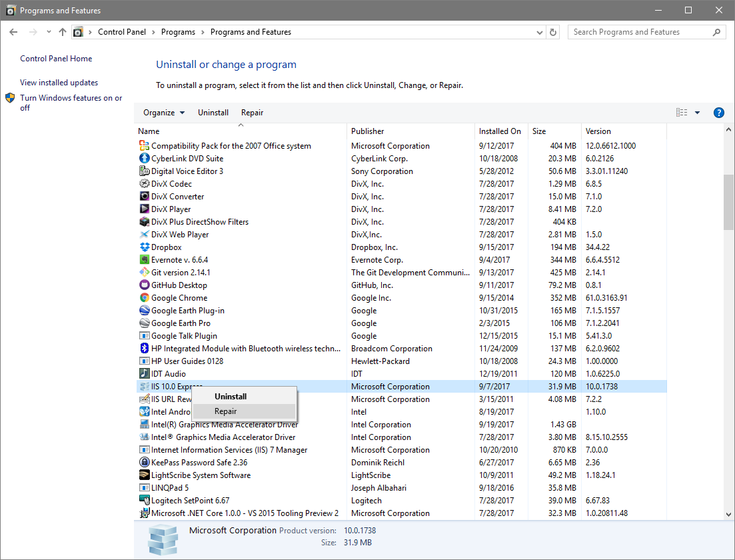Viewport: 735px width, 560px height.
Task: Click the Dominik Reichl publisher cell
Action: (x=378, y=463)
